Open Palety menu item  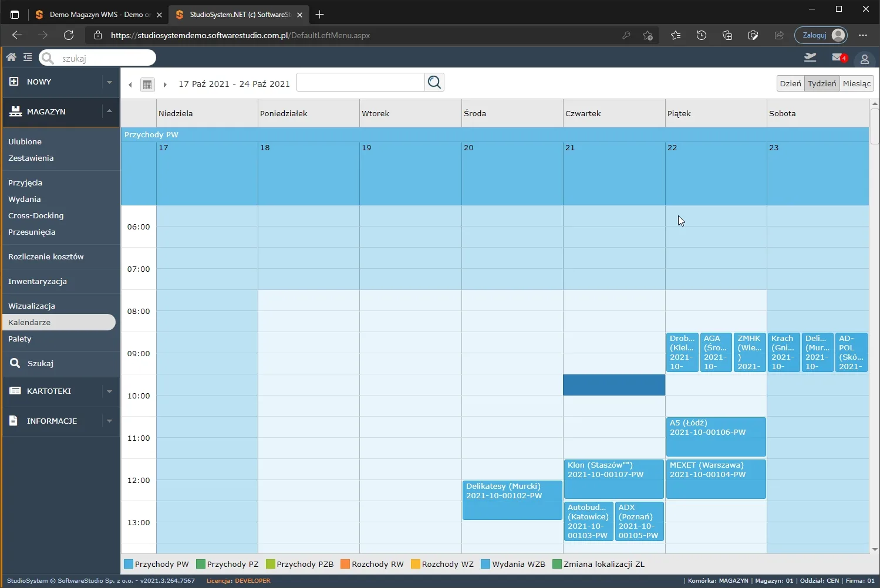click(x=20, y=339)
